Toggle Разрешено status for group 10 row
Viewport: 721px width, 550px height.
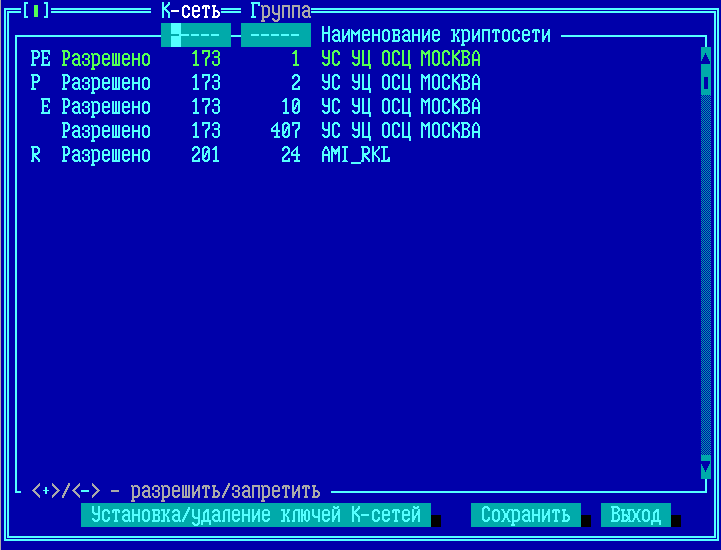105,107
